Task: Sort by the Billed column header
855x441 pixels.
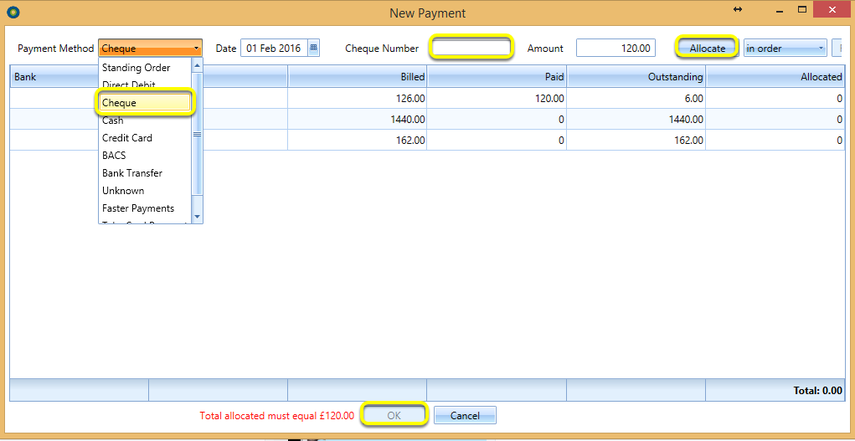Action: click(357, 77)
